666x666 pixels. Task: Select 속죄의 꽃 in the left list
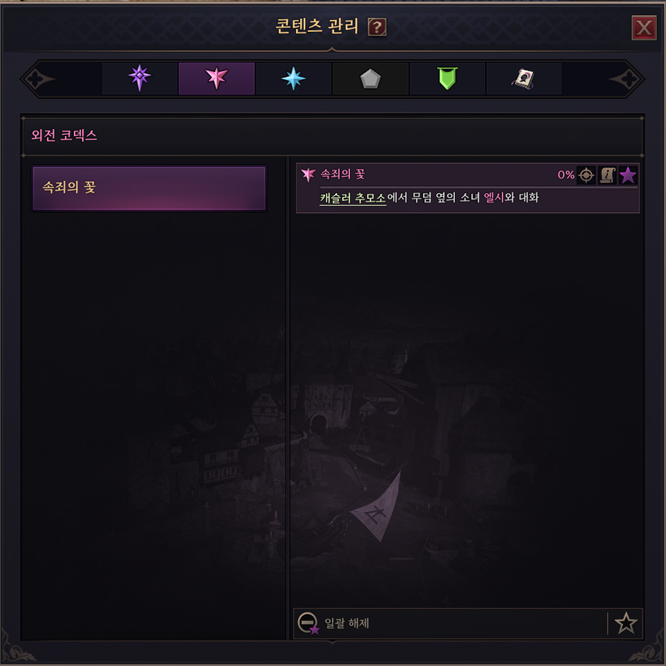pos(149,188)
